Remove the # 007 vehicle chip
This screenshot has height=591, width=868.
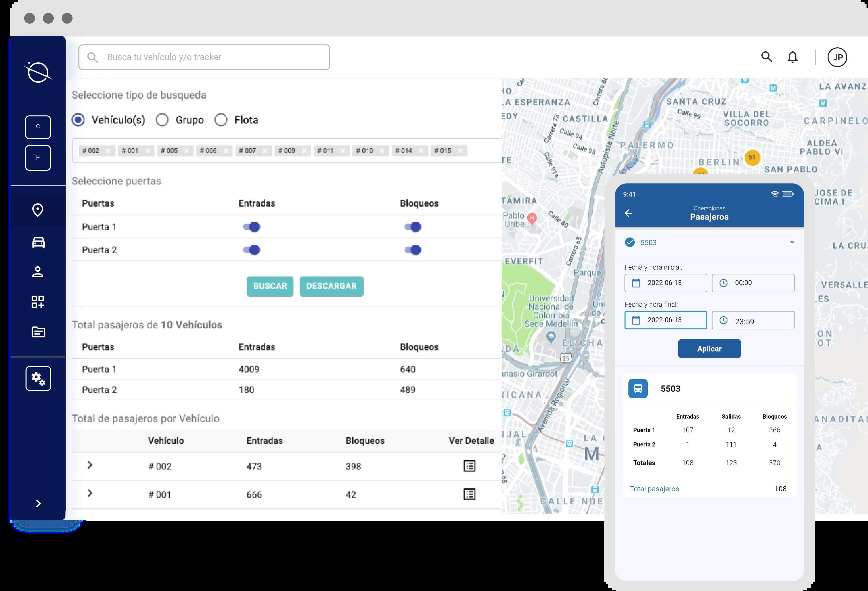pyautogui.click(x=265, y=151)
